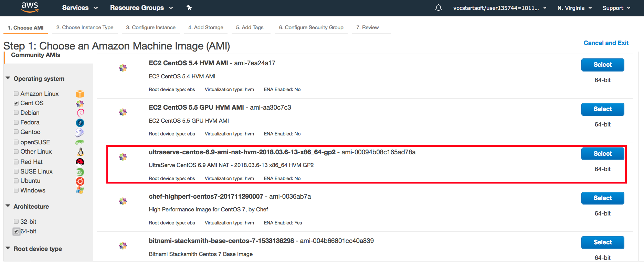Click the Cancel and Exit link
644x265 pixels.
point(606,43)
